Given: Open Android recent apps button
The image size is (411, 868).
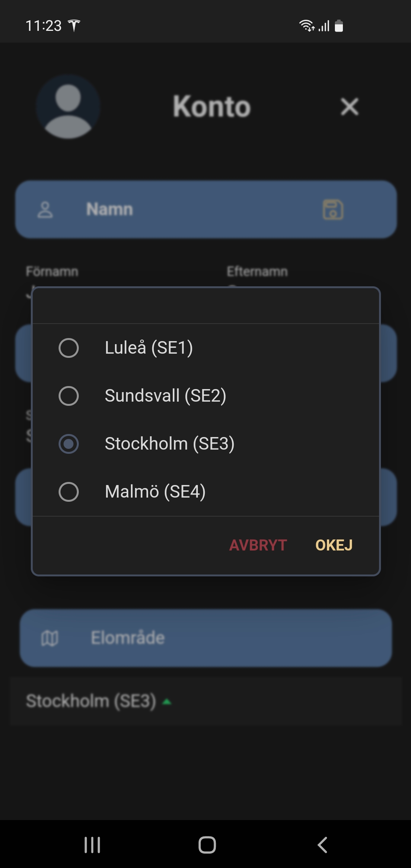Looking at the screenshot, I should (92, 845).
